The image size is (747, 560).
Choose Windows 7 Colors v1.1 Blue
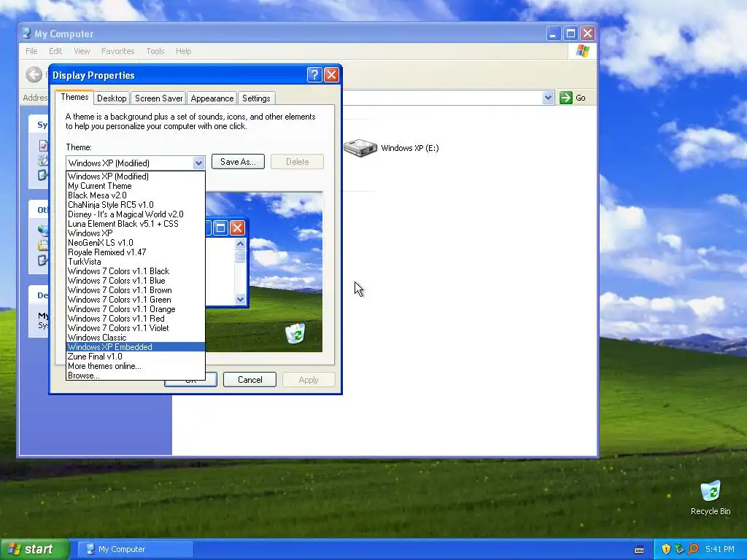coord(135,281)
